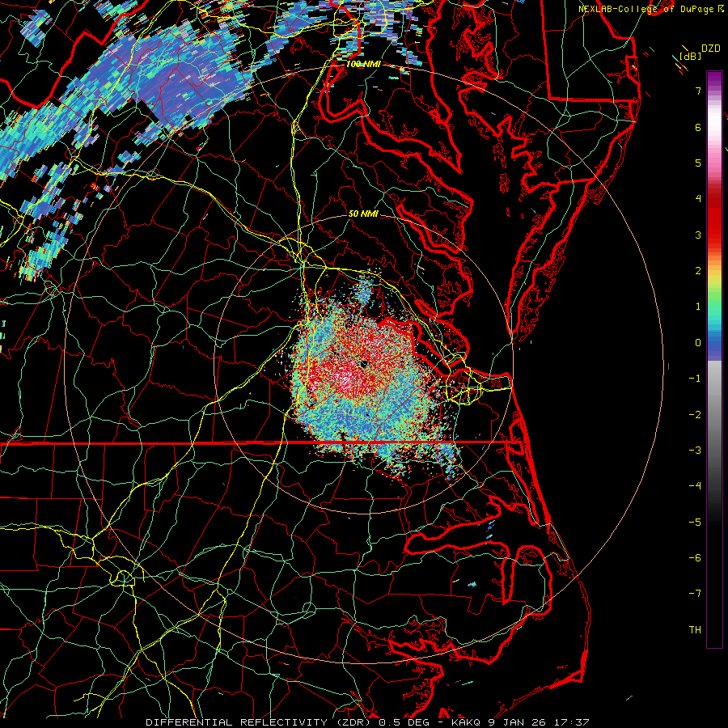Select the DZD product label above the legend

pos(711,49)
